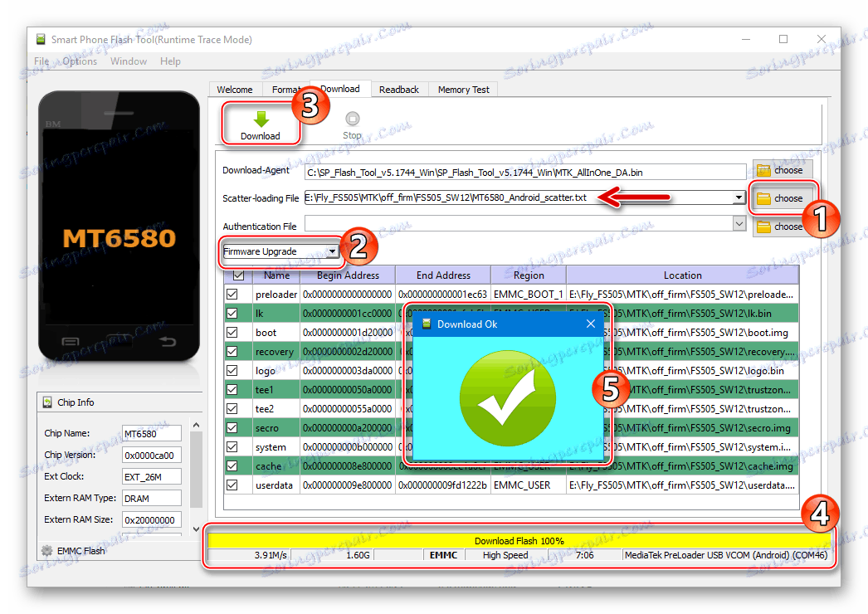The height and width of the screenshot is (614, 868).
Task: Click the Stop icon in toolbar
Action: (353, 119)
